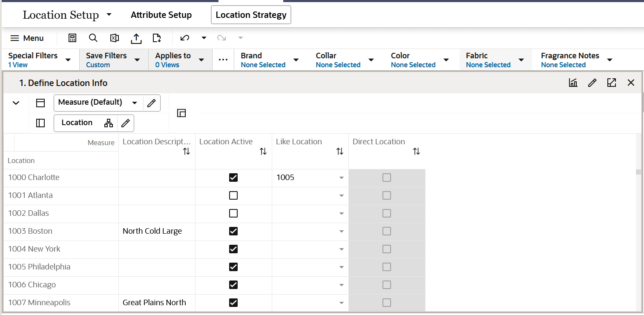Undo the last action

point(184,38)
